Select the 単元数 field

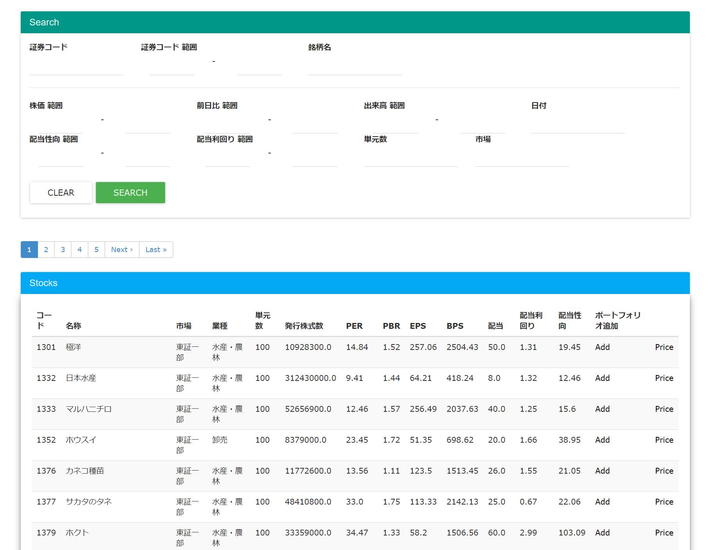[x=411, y=158]
